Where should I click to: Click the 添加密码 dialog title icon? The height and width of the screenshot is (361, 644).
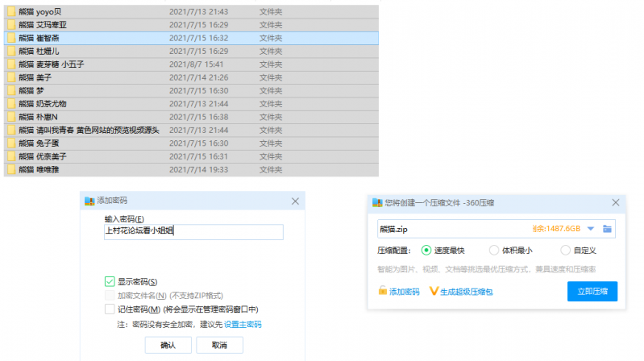[x=89, y=200]
